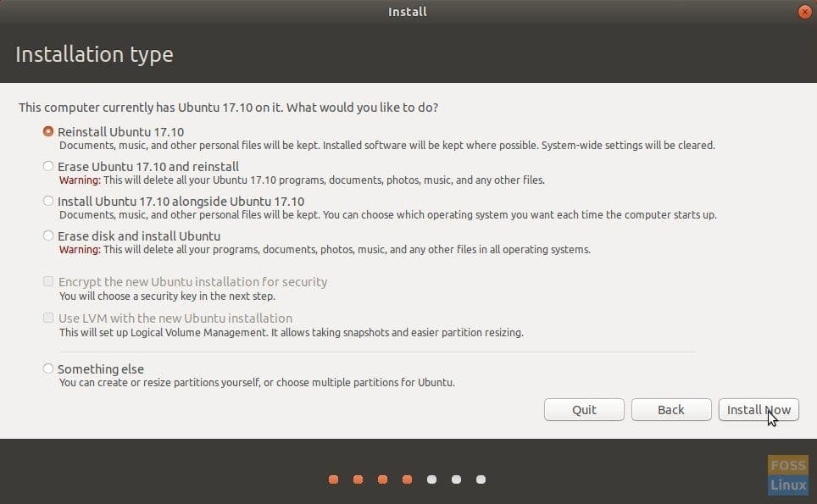Click the Install title in the title bar

(408, 12)
